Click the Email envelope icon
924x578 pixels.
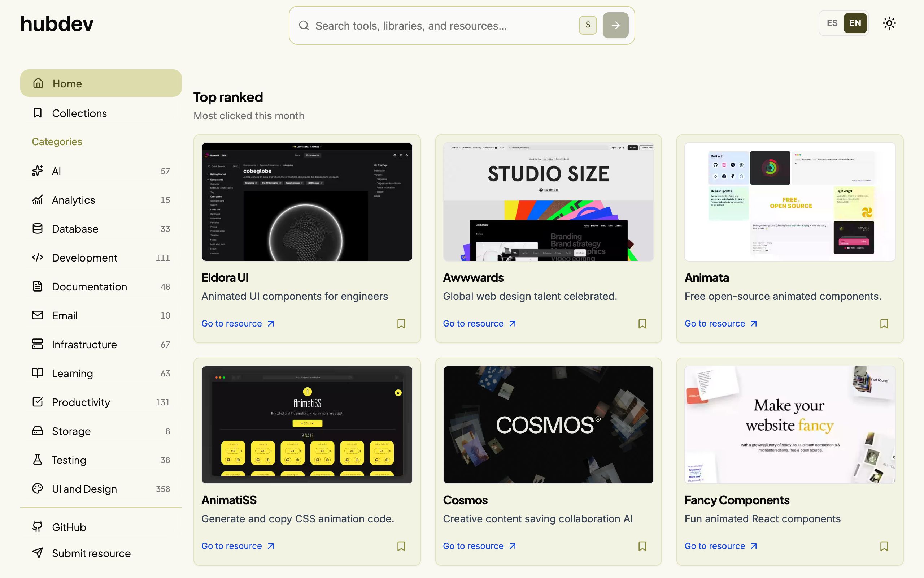[38, 315]
